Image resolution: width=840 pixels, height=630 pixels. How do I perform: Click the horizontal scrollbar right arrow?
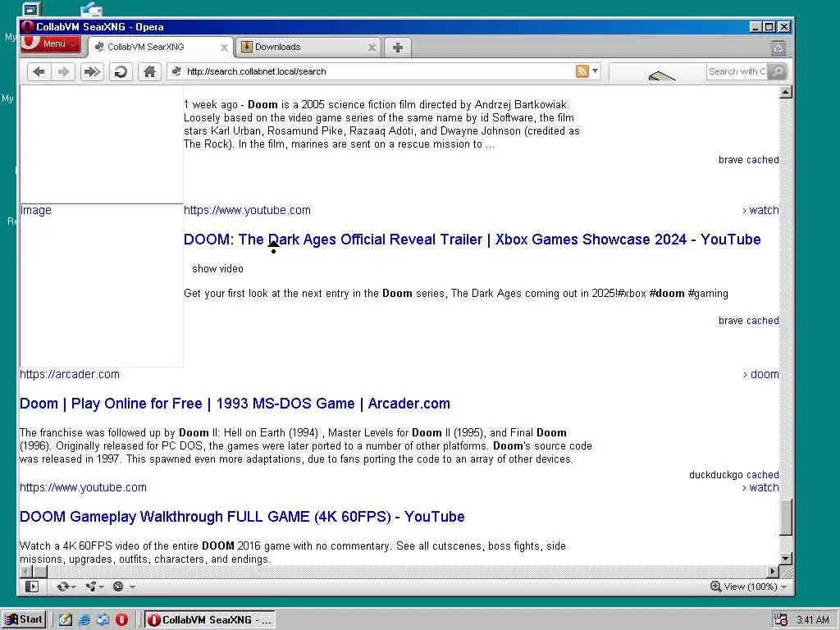tap(773, 571)
